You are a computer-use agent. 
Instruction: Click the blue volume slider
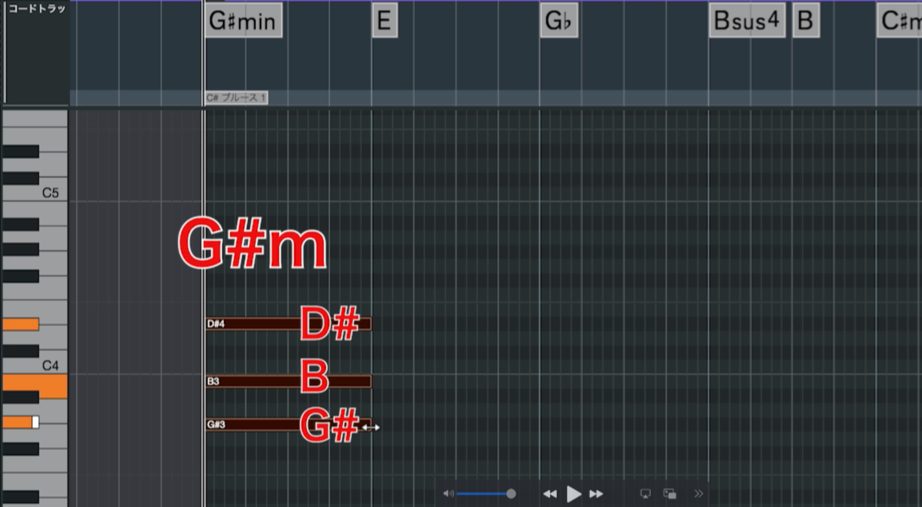click(486, 494)
